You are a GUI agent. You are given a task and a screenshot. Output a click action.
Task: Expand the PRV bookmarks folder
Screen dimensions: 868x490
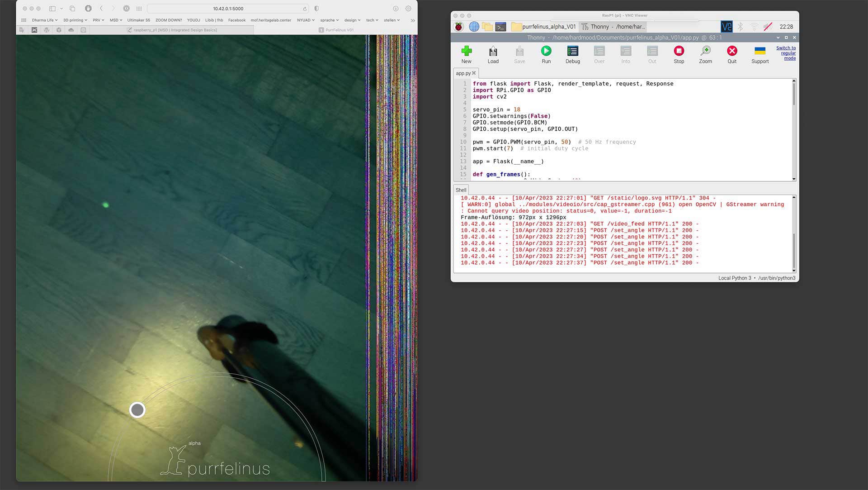[99, 20]
